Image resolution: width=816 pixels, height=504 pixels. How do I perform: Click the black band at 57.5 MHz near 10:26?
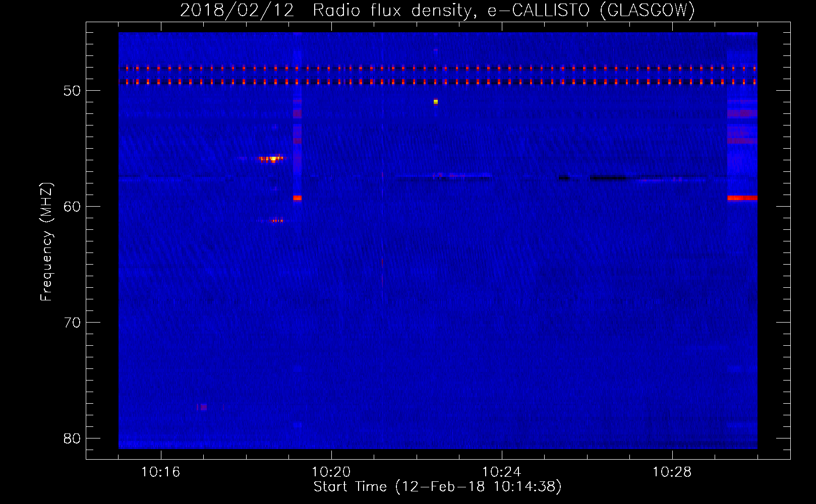tap(608, 178)
